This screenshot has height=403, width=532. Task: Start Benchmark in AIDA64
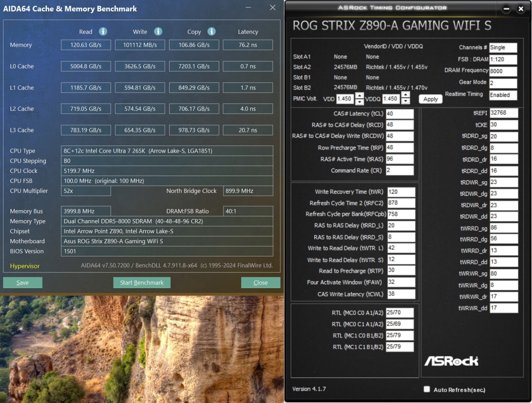142,283
